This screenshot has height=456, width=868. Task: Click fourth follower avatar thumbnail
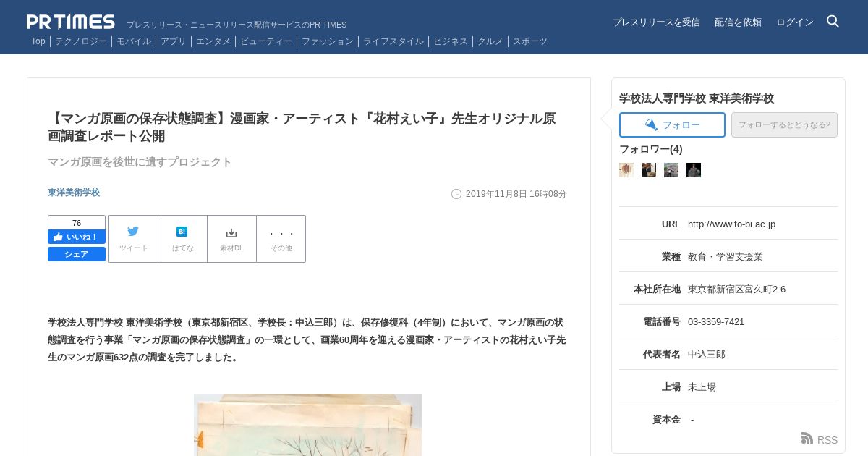694,170
